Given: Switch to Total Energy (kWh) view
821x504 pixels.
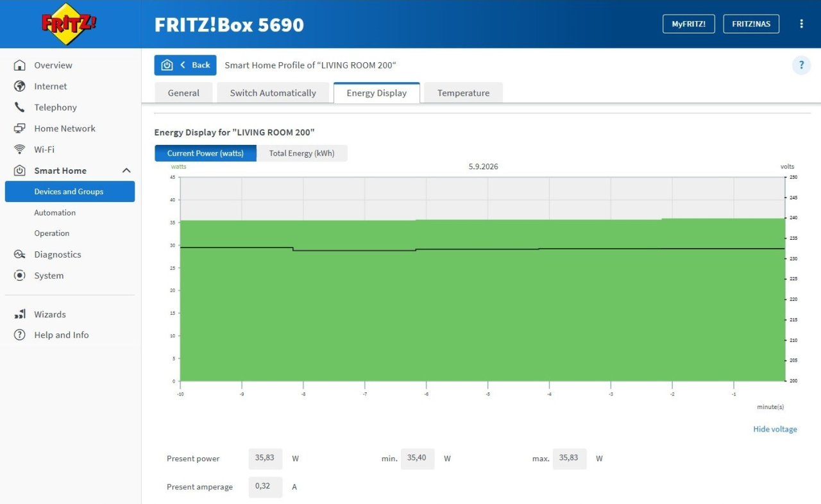Looking at the screenshot, I should pos(302,153).
